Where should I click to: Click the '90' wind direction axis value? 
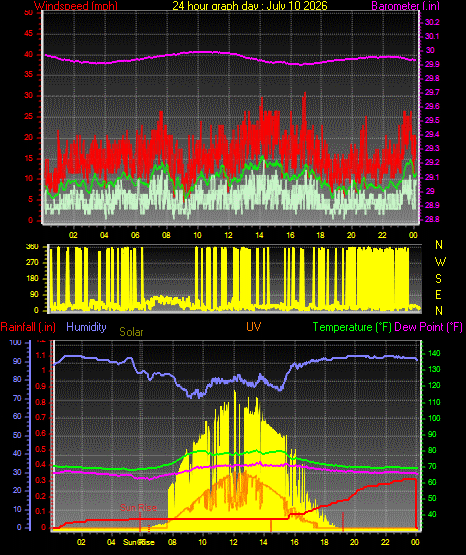(x=34, y=295)
